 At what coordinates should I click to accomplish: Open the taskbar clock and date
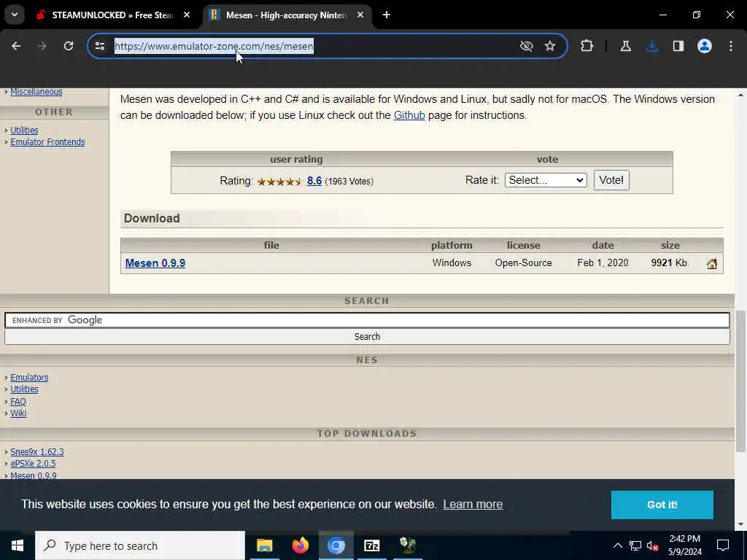(684, 545)
